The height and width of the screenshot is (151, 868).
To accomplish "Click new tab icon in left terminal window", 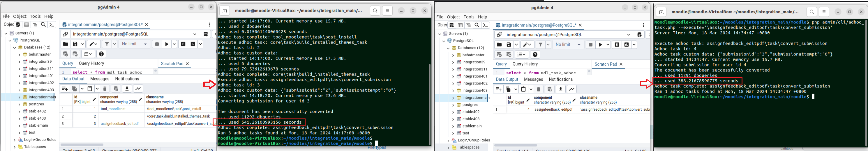I will (x=225, y=11).
